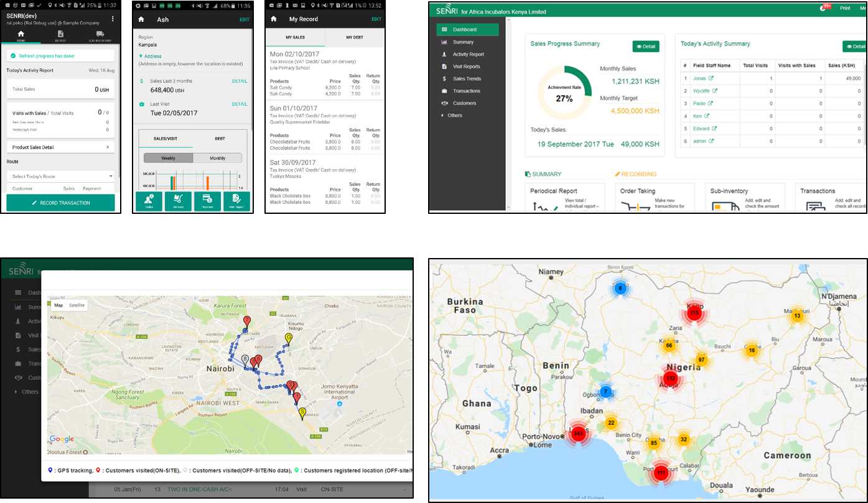Switch to the MY SALES tab
Image resolution: width=868 pixels, height=503 pixels.
click(x=295, y=38)
